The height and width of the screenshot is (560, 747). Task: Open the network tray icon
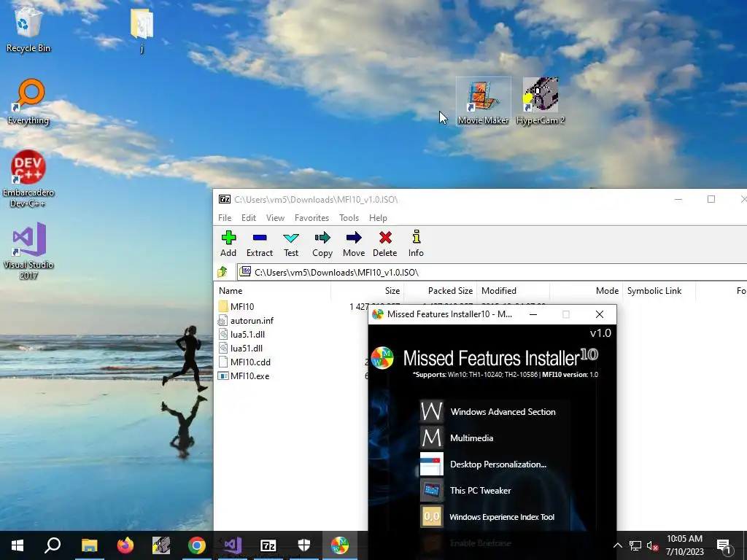click(x=635, y=545)
